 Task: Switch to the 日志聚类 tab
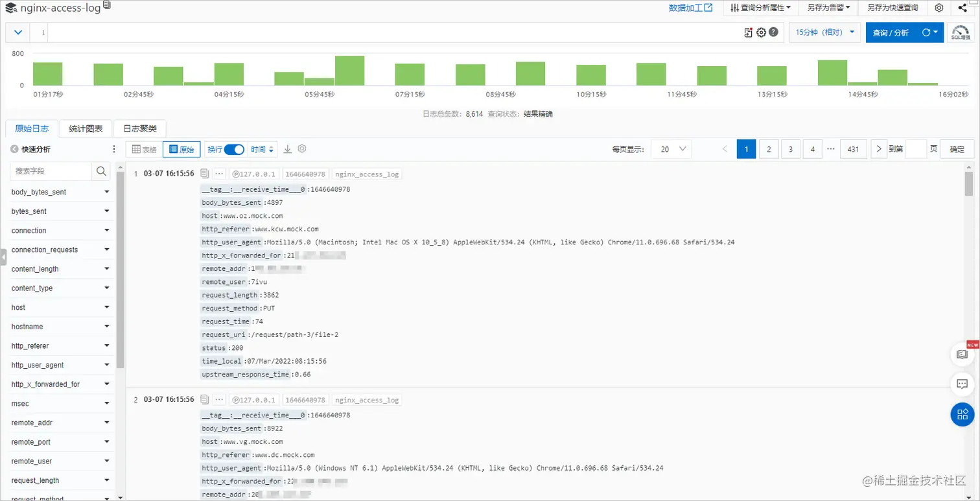[140, 128]
